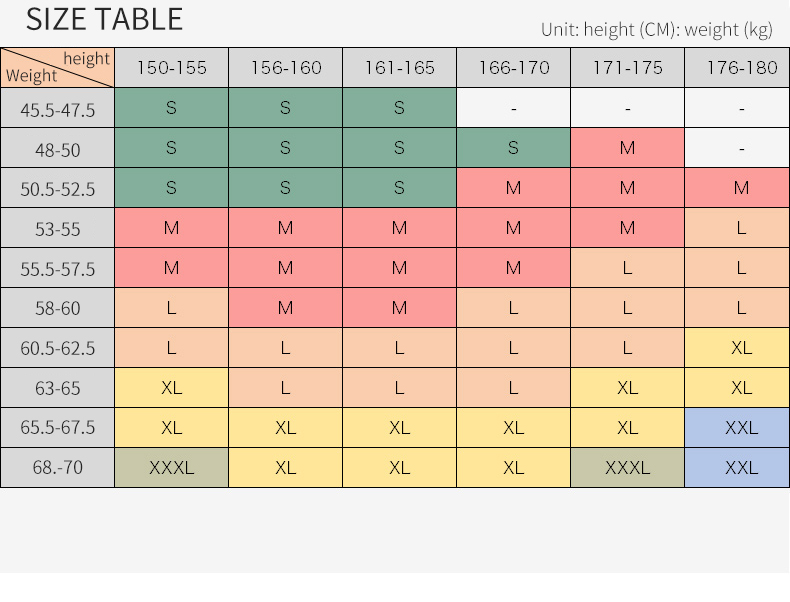Click the XXXL cell under height 150-155
Viewport: 790px width, 602px height.
coord(171,467)
